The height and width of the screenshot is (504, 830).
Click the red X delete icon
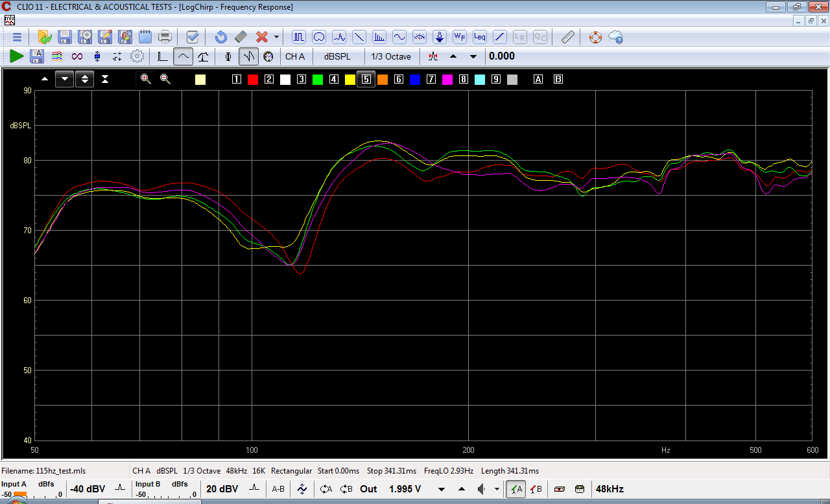(x=262, y=37)
